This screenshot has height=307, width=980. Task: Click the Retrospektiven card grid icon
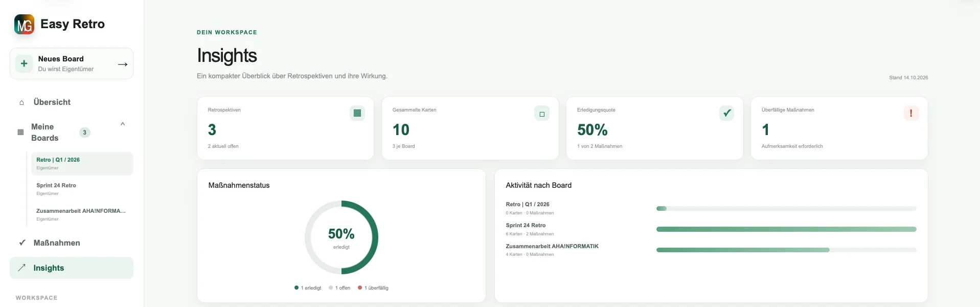(x=357, y=113)
